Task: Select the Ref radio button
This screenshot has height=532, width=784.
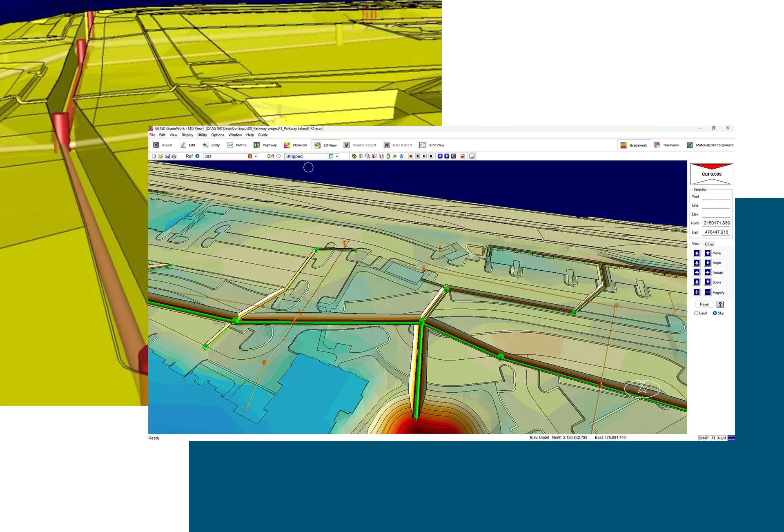Action: 197,156
